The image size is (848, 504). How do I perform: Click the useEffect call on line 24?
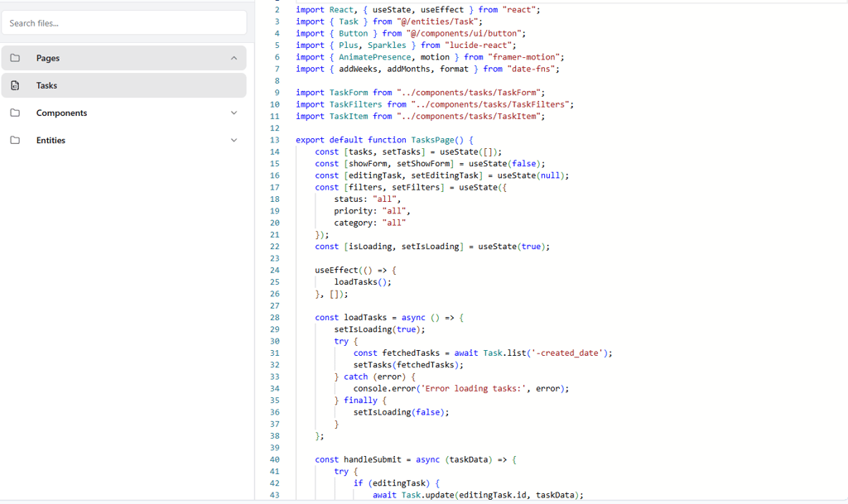click(336, 270)
